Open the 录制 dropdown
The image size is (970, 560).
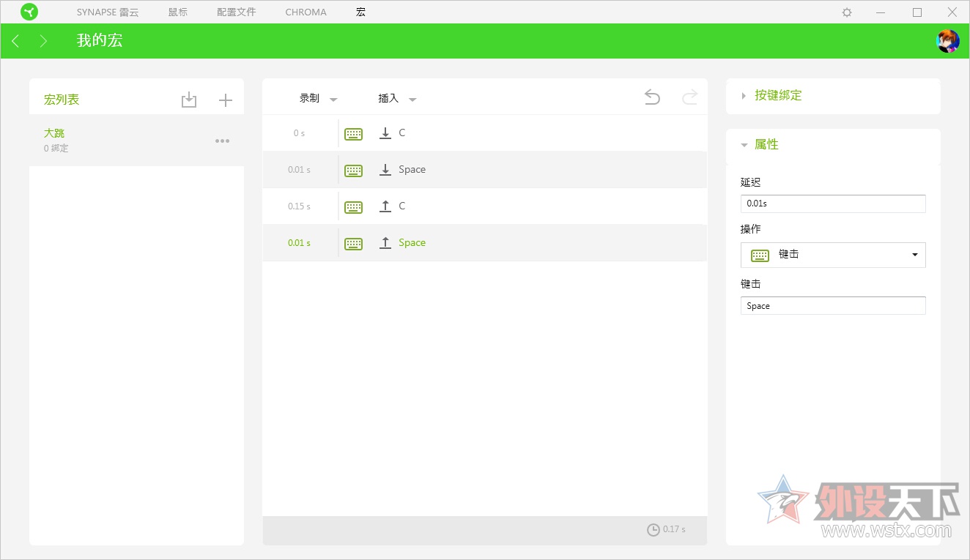318,99
